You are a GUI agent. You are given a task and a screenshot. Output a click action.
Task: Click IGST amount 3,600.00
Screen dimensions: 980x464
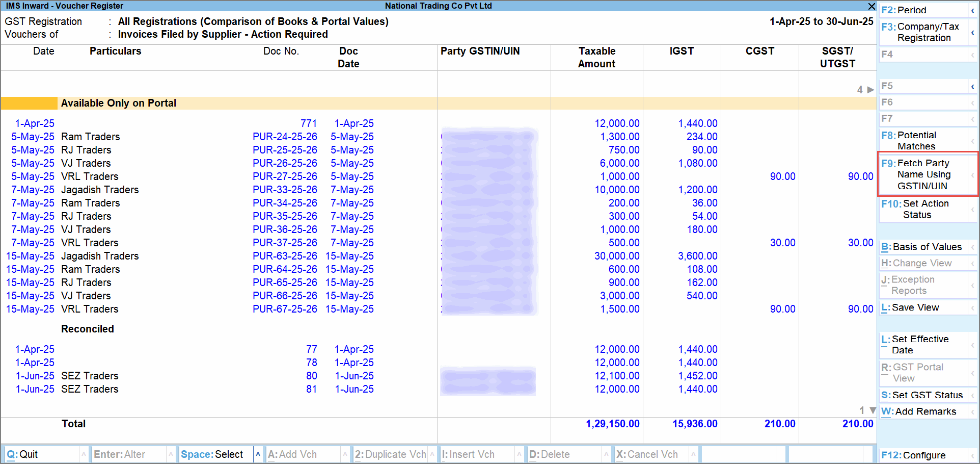tap(698, 256)
